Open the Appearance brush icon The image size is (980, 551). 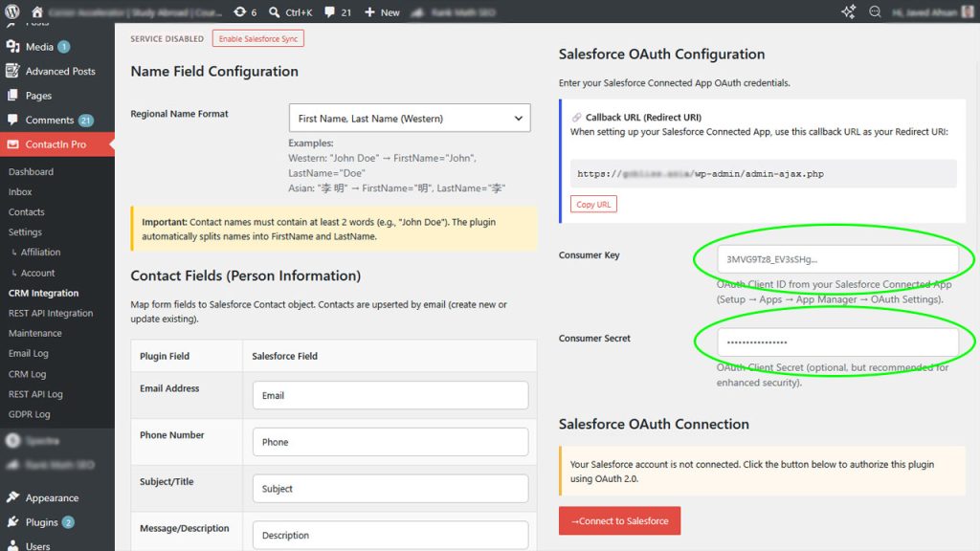tap(12, 497)
